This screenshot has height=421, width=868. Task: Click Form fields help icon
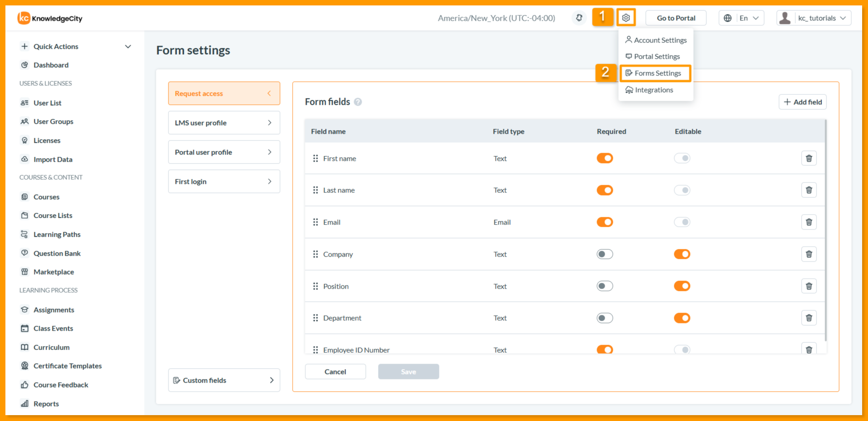pyautogui.click(x=358, y=102)
